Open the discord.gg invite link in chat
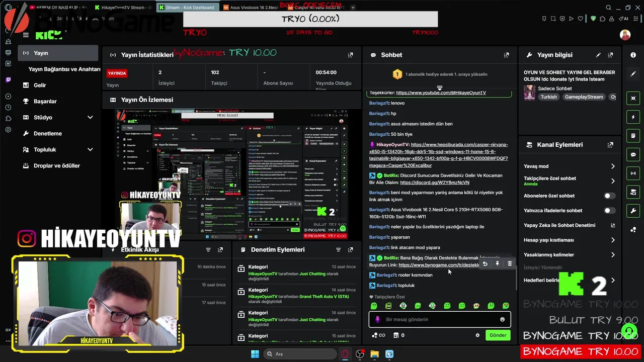The width and height of the screenshot is (644, 362). [x=434, y=183]
